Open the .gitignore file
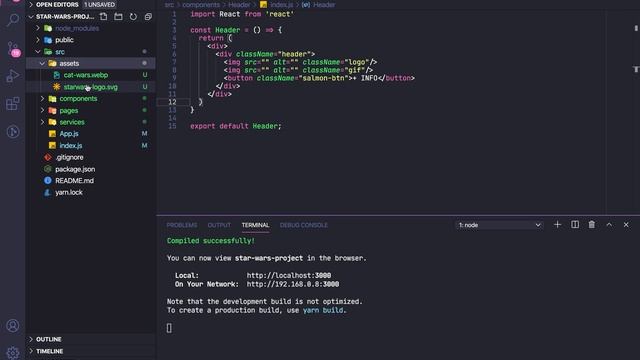640x360 pixels. pyautogui.click(x=69, y=158)
